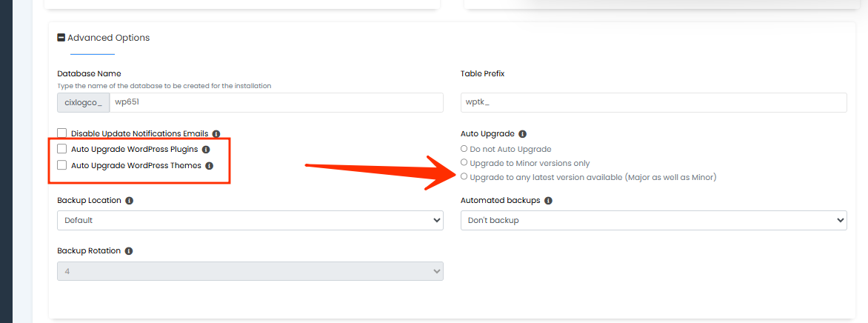Check Auto Upgrade WordPress Plugins
This screenshot has height=323, width=868.
coord(62,149)
